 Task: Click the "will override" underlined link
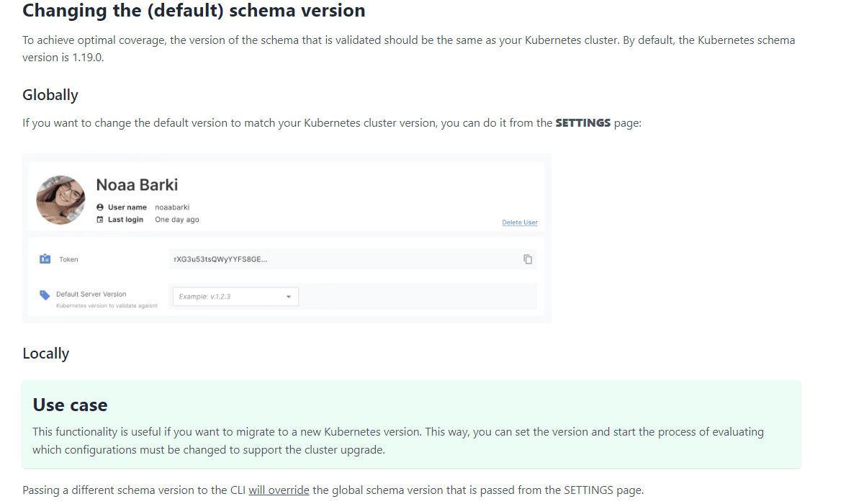point(279,490)
